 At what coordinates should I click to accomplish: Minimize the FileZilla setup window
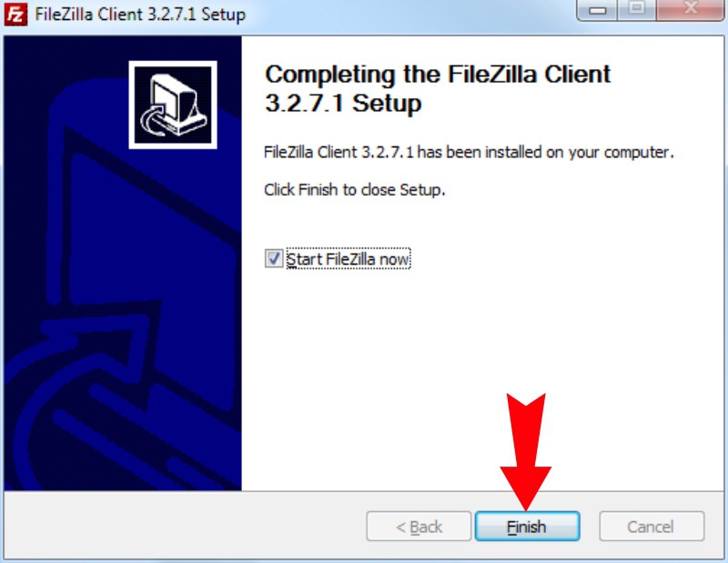[x=598, y=9]
